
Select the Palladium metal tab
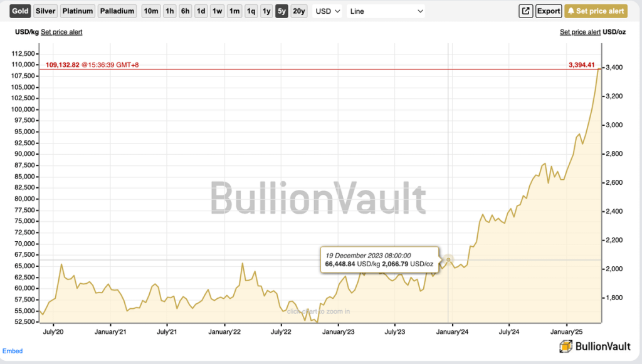(x=117, y=11)
